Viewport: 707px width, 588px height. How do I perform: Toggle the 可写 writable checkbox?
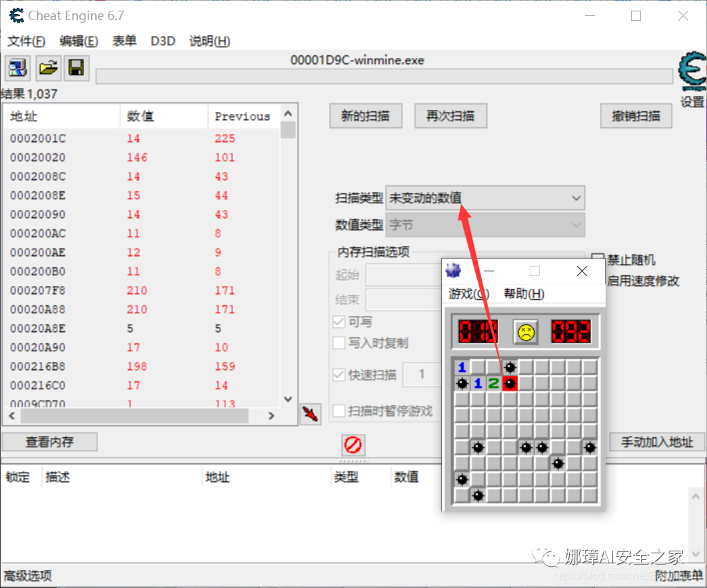coord(339,322)
